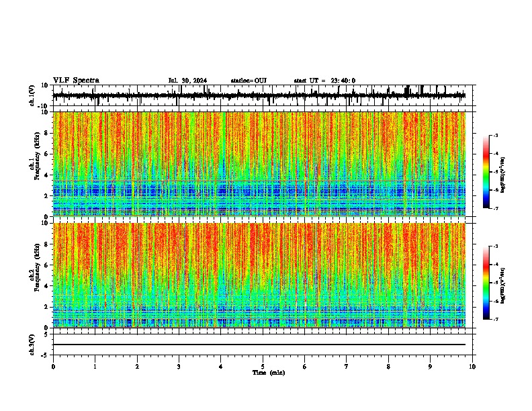Click the time axis tick label "0"
The image size is (532, 411).
click(x=53, y=367)
